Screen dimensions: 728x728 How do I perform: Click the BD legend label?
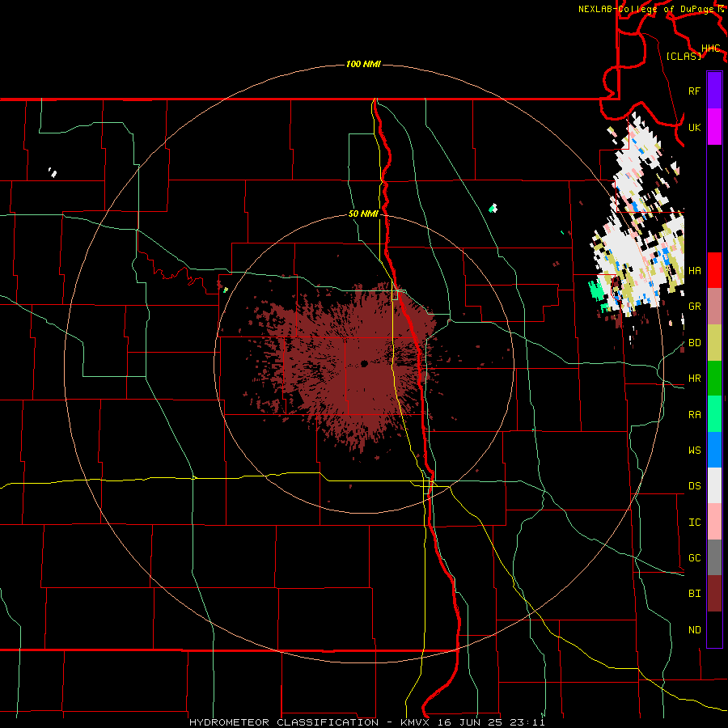pyautogui.click(x=694, y=343)
